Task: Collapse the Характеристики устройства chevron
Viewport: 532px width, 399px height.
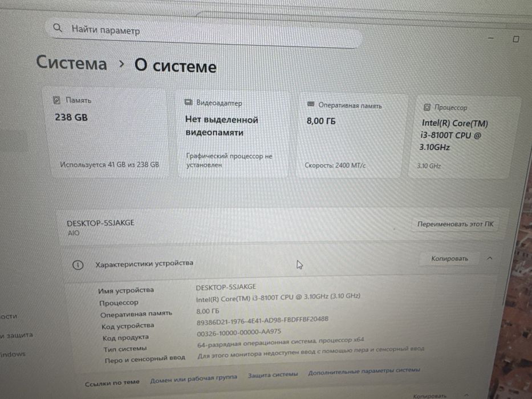Action: pyautogui.click(x=489, y=259)
